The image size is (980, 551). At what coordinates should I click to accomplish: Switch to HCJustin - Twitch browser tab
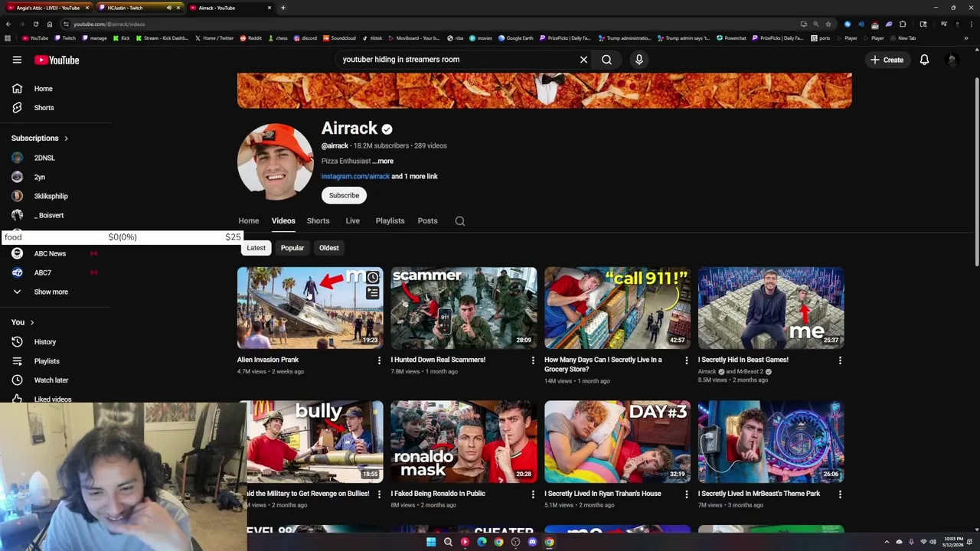click(x=138, y=8)
